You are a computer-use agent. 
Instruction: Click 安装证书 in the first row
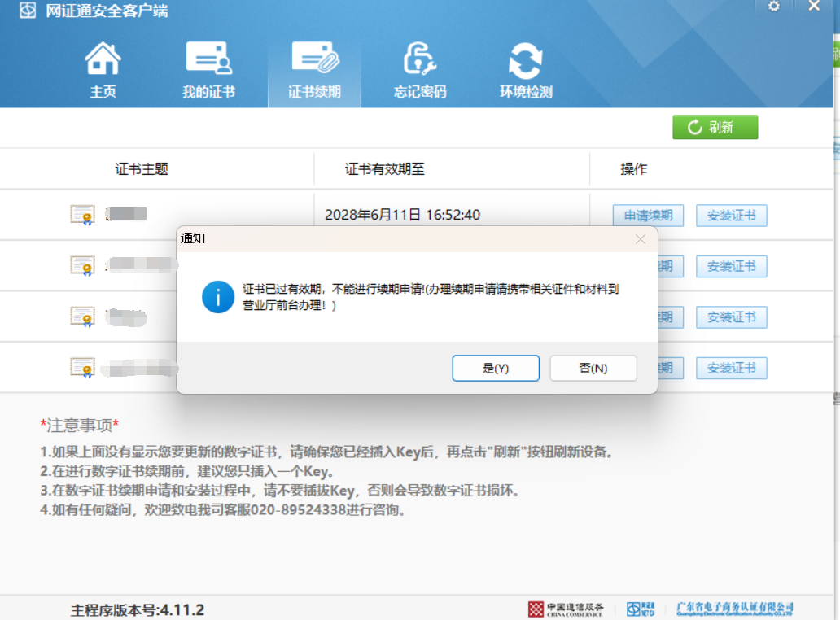[x=731, y=216]
